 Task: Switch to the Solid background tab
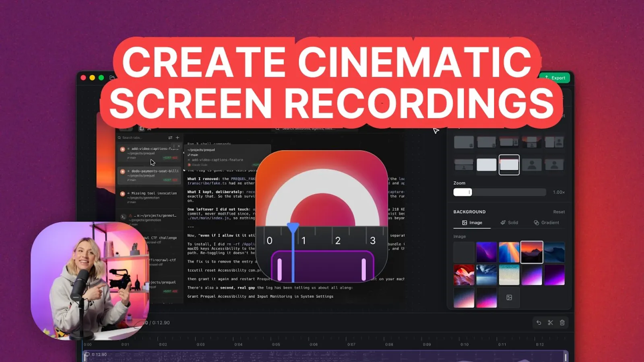pos(509,222)
